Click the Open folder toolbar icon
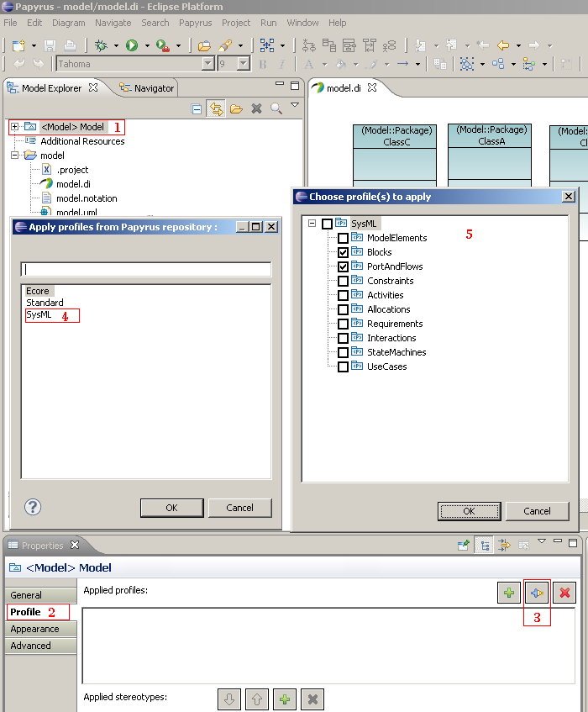 coord(204,45)
